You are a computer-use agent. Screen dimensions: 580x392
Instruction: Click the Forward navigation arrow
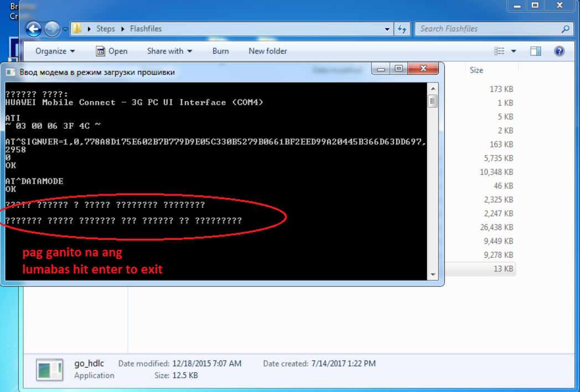(x=51, y=29)
